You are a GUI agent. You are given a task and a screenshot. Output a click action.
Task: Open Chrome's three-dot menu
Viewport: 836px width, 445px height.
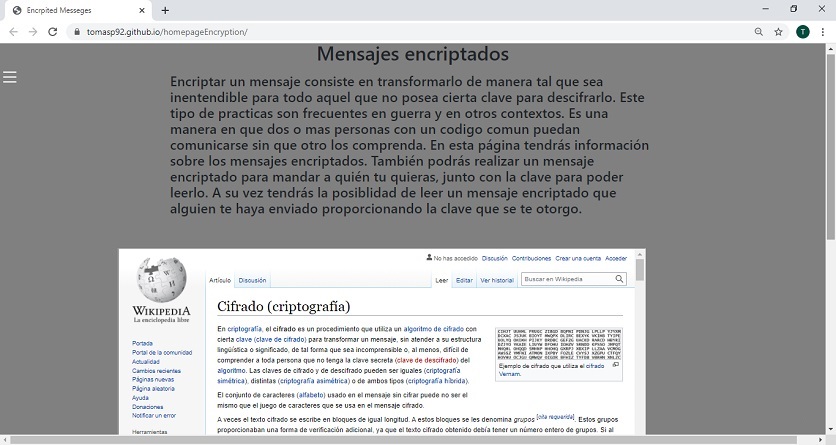822,32
